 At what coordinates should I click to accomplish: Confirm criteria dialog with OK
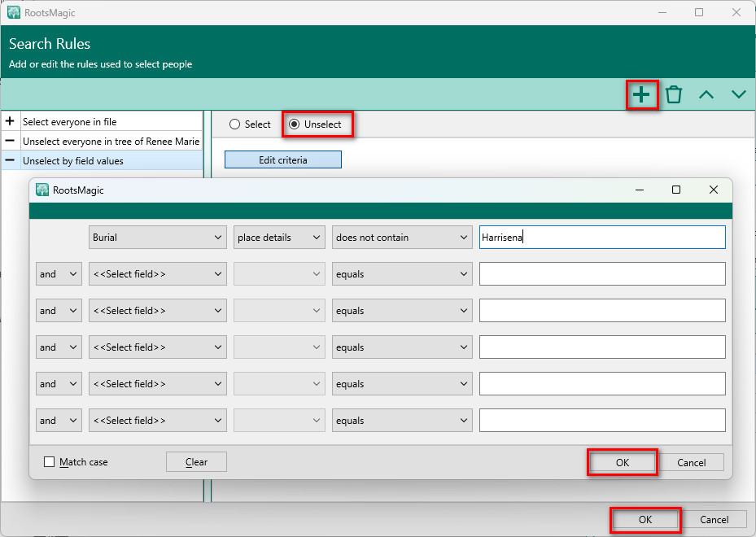[623, 462]
